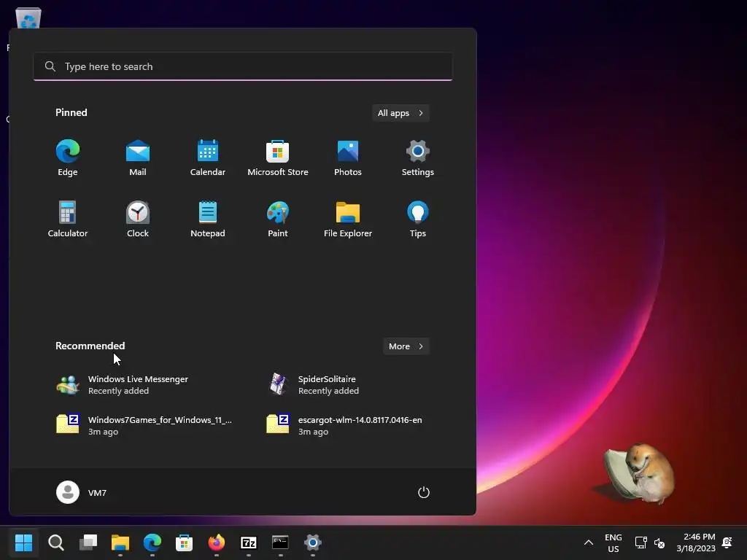Open the Photos app
Screen dimensions: 747x560
click(x=348, y=158)
